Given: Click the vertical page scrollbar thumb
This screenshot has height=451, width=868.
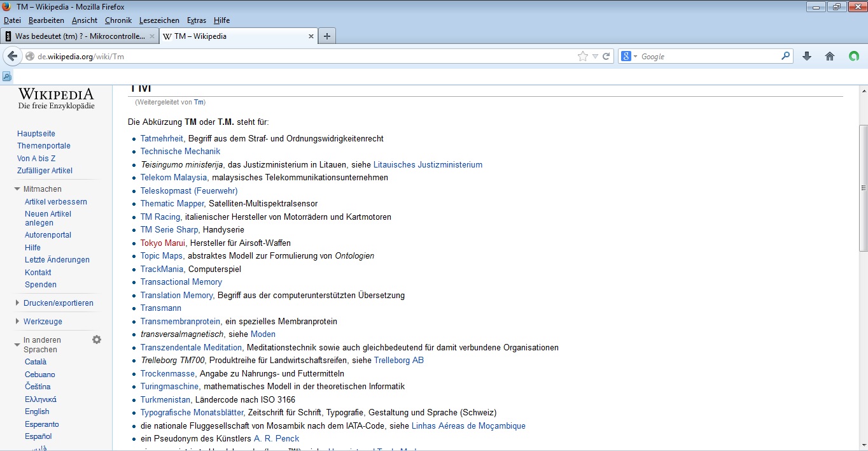Looking at the screenshot, I should tap(863, 188).
